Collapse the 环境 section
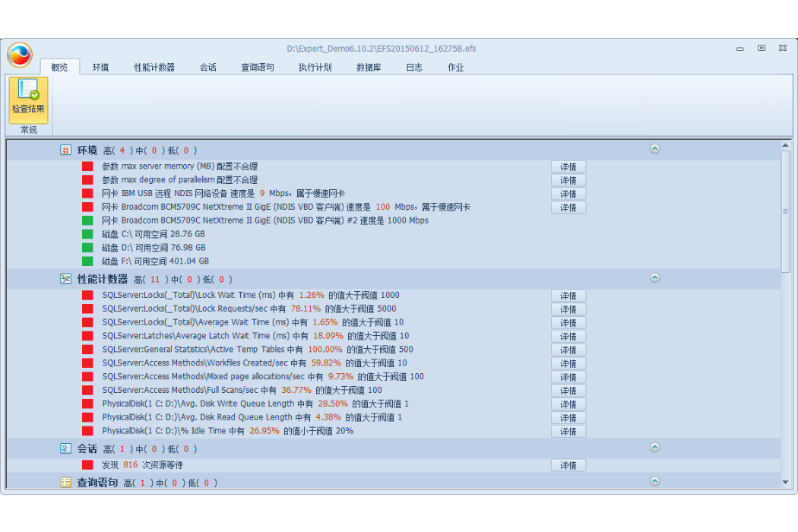This screenshot has width=798, height=532. point(655,149)
